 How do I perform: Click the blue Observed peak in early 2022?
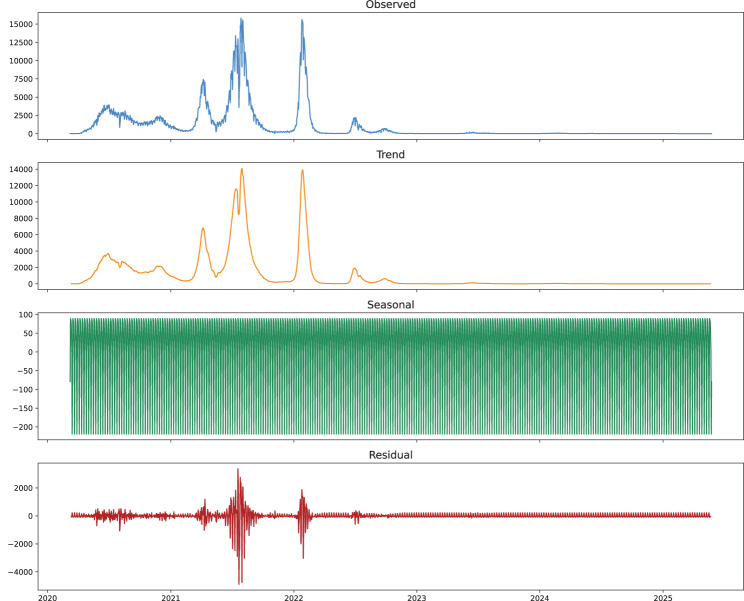(x=302, y=21)
